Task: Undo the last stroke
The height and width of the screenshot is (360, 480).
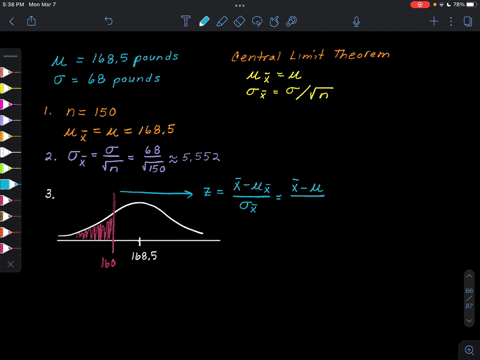Action: tap(109, 21)
